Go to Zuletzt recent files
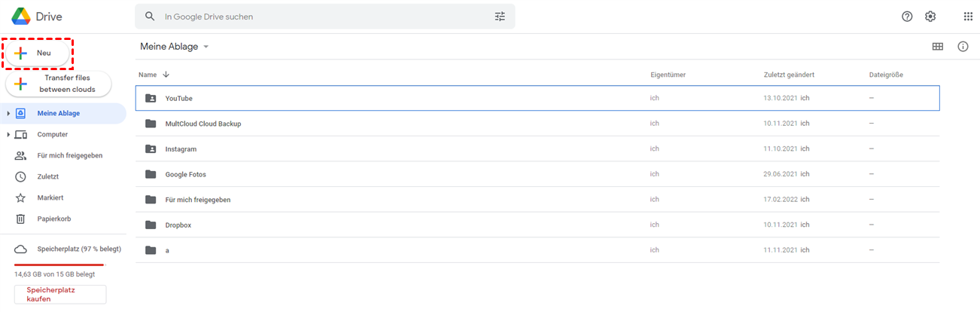The height and width of the screenshot is (312, 980). [x=47, y=176]
